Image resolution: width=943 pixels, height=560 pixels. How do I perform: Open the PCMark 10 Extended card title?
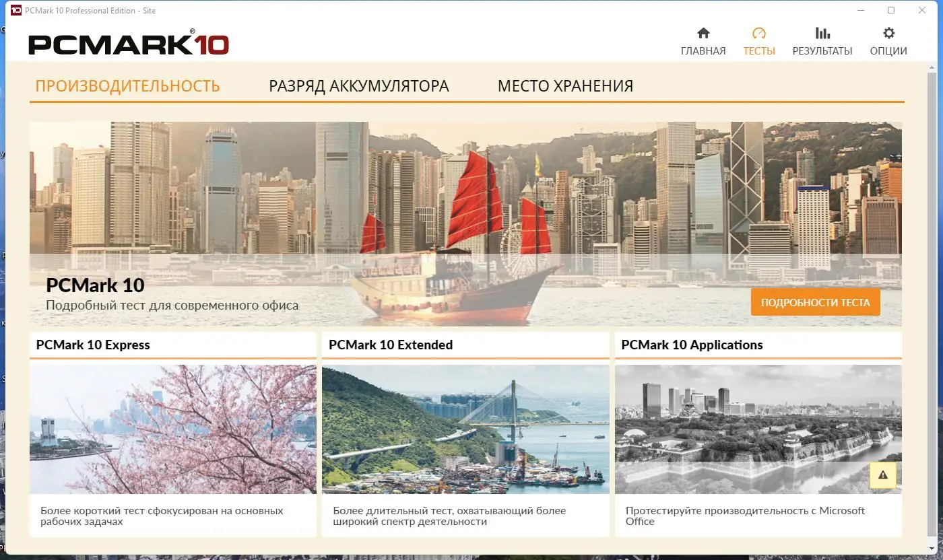tap(391, 345)
